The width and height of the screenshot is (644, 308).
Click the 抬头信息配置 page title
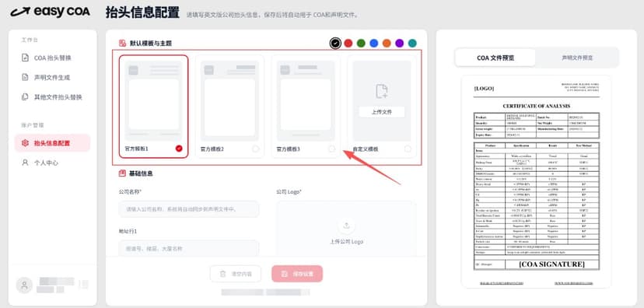pyautogui.click(x=142, y=12)
